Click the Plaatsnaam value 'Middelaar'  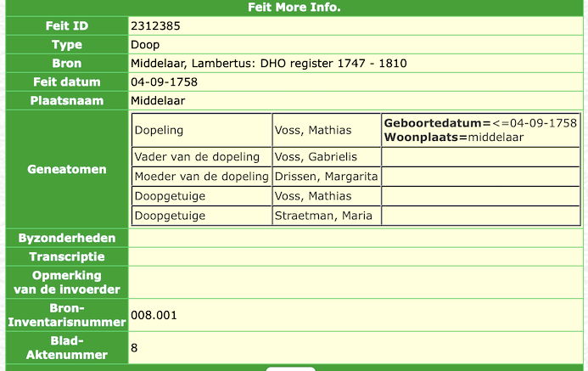[x=158, y=101]
